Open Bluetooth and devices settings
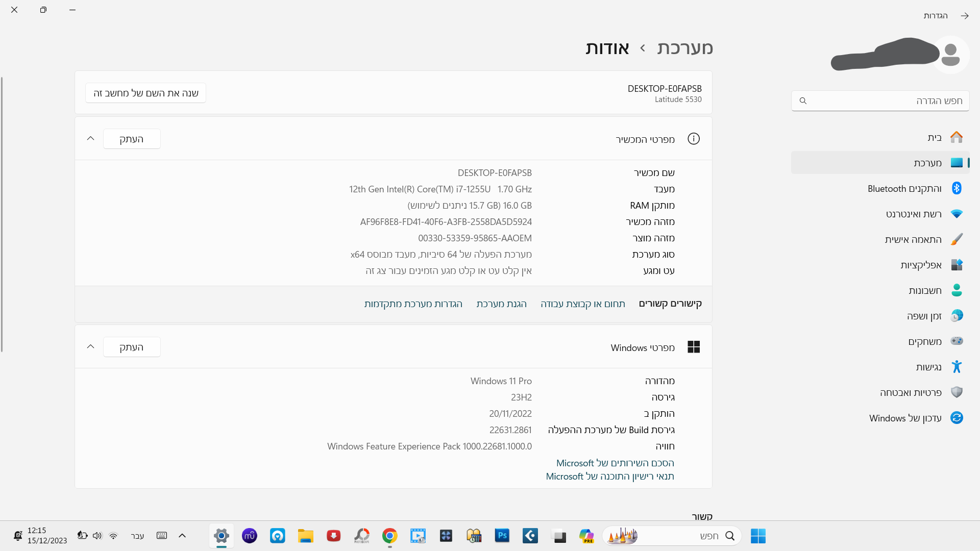 [904, 189]
